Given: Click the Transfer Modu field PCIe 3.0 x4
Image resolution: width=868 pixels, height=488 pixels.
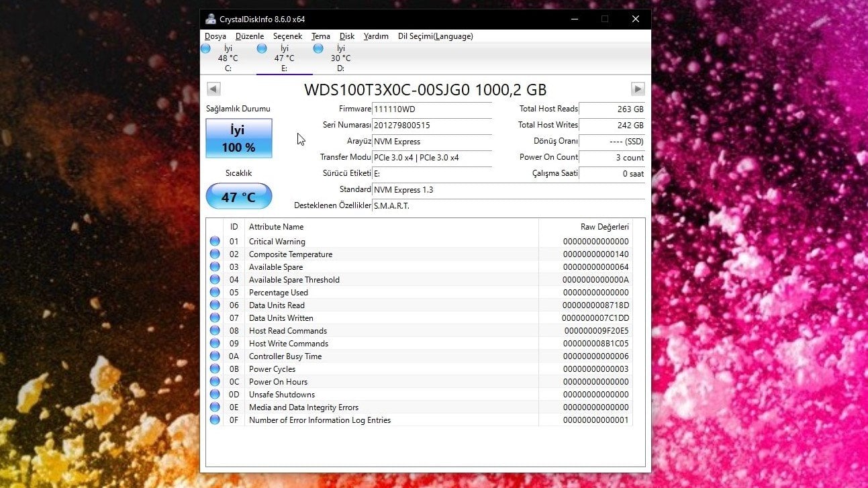Looking at the screenshot, I should tap(432, 157).
